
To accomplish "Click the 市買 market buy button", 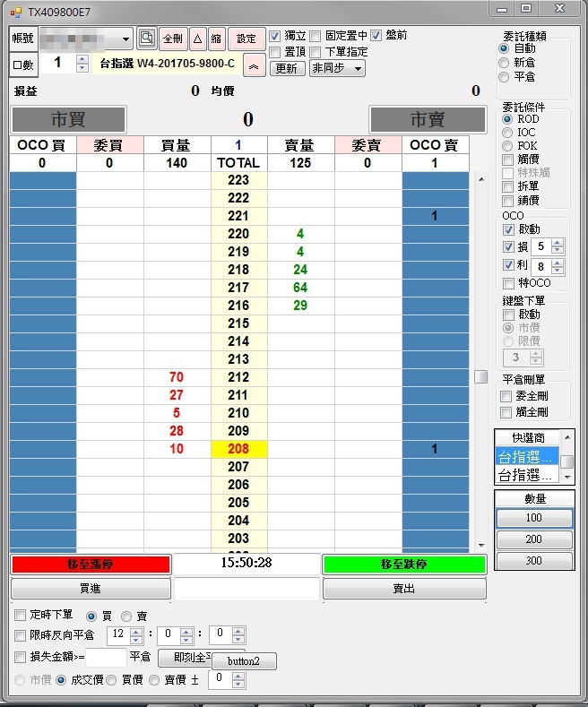I will point(68,119).
